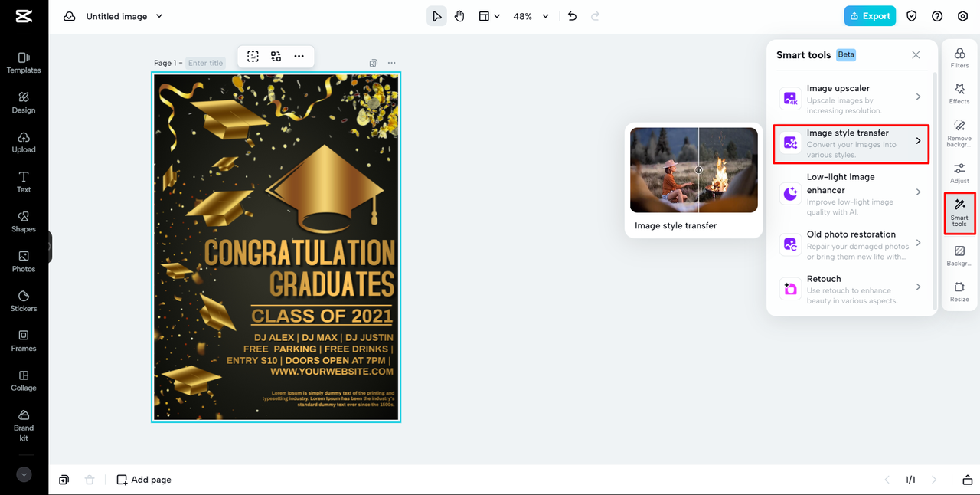Click the shield security icon
Screen dimensions: 980x495
point(912,16)
